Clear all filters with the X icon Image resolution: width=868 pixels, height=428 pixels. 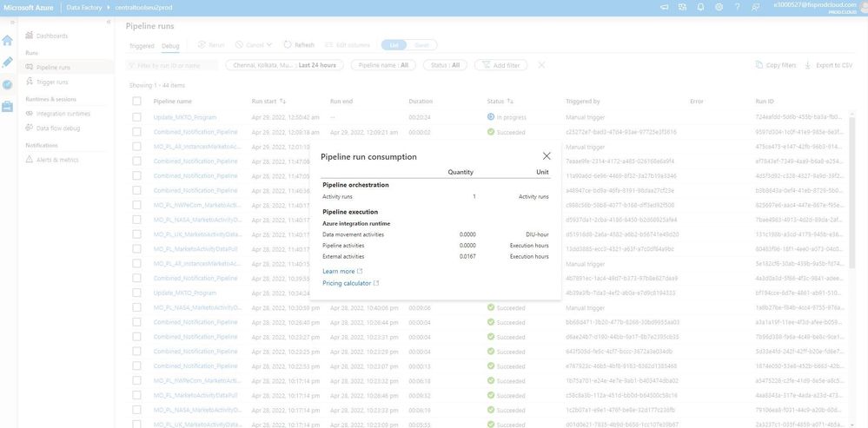pos(541,65)
